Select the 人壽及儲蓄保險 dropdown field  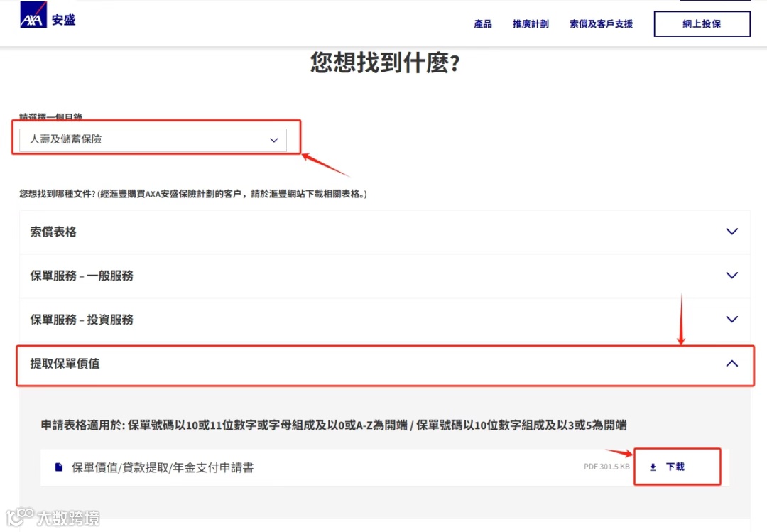pos(153,140)
